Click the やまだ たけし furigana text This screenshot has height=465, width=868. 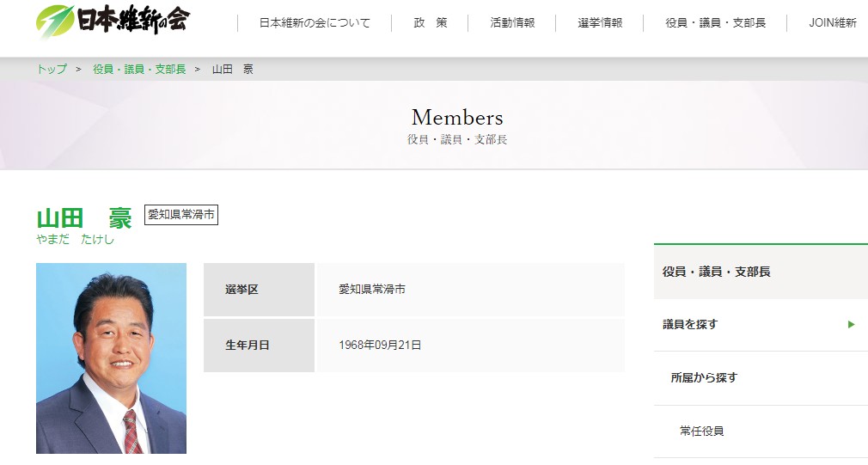click(x=76, y=239)
